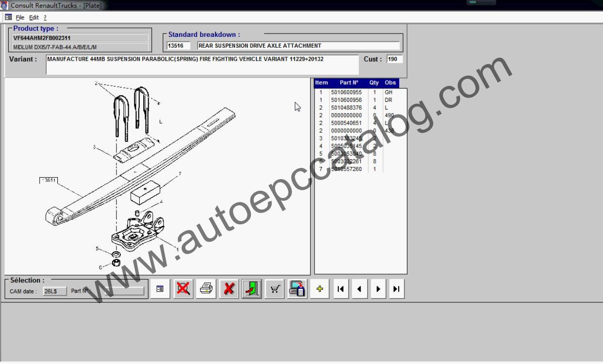This screenshot has width=603, height=364.
Task: Click the Qty column header
Action: coord(374,83)
